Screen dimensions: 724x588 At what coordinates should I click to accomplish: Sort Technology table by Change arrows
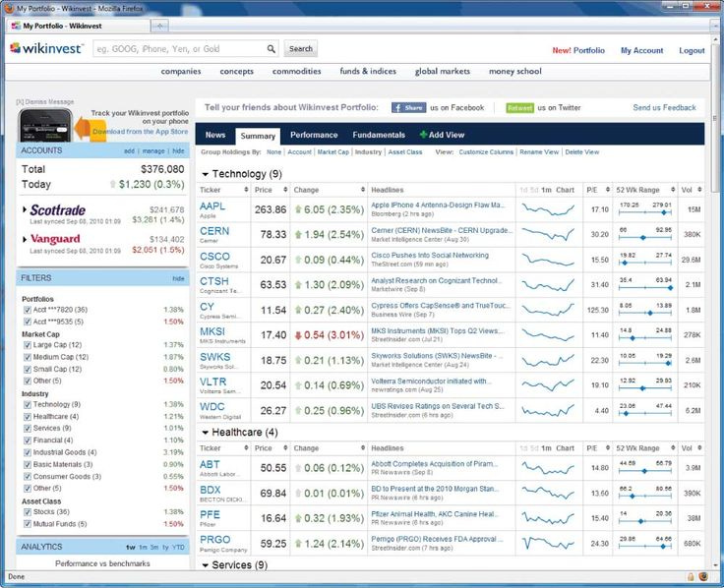363,190
